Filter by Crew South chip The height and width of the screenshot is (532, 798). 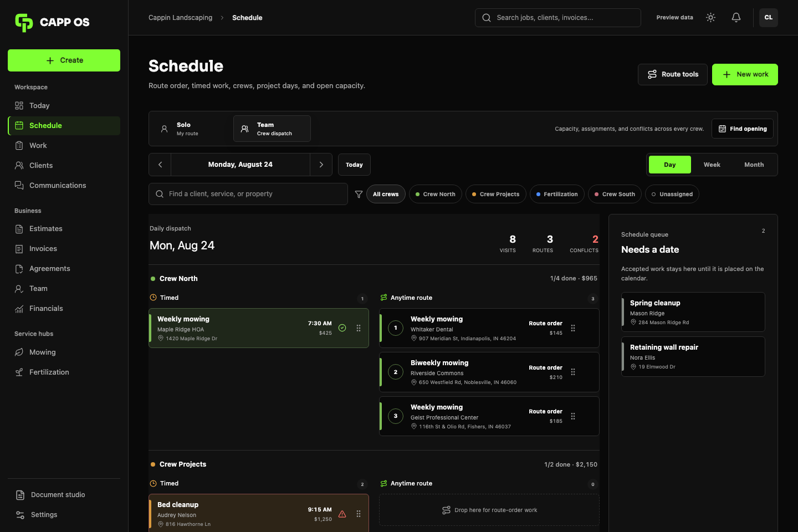pyautogui.click(x=615, y=194)
